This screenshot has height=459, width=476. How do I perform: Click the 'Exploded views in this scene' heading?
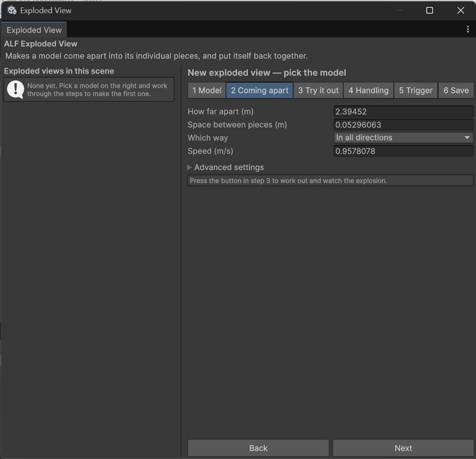click(x=59, y=71)
